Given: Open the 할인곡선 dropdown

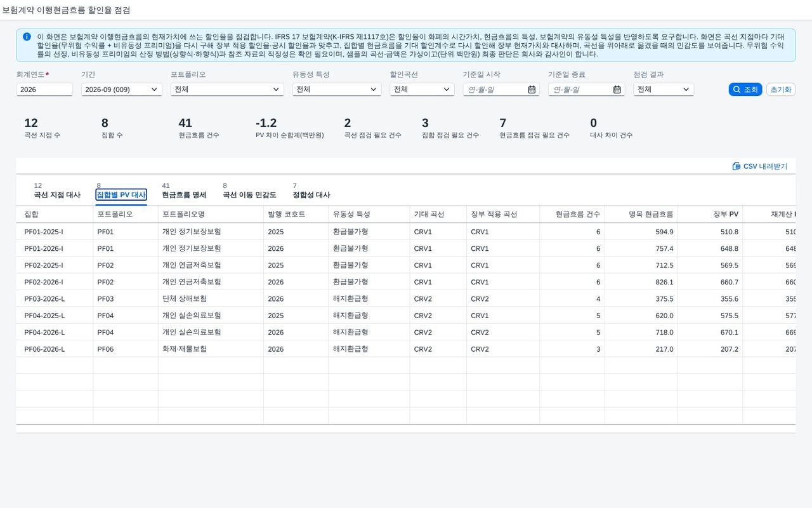Looking at the screenshot, I should point(422,90).
